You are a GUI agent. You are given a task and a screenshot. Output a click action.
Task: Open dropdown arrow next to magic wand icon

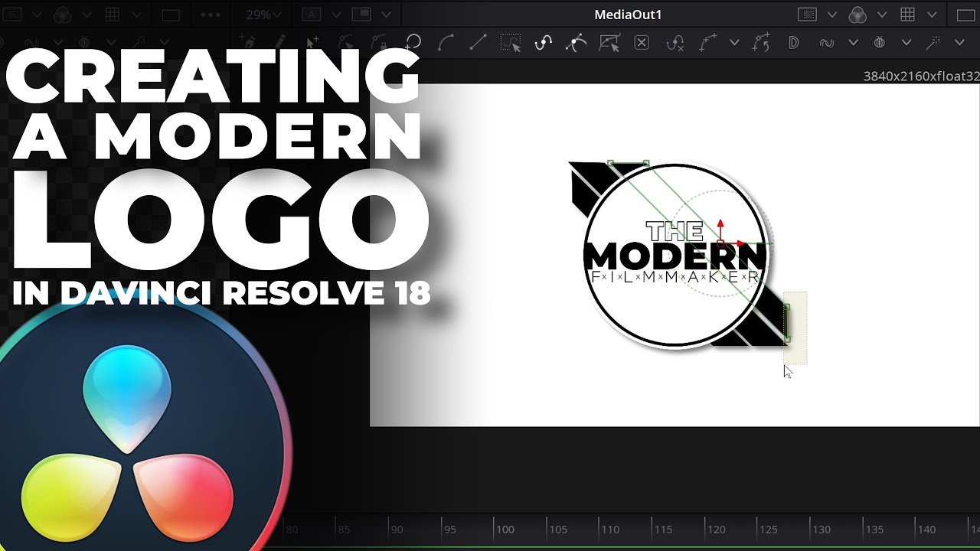959,43
